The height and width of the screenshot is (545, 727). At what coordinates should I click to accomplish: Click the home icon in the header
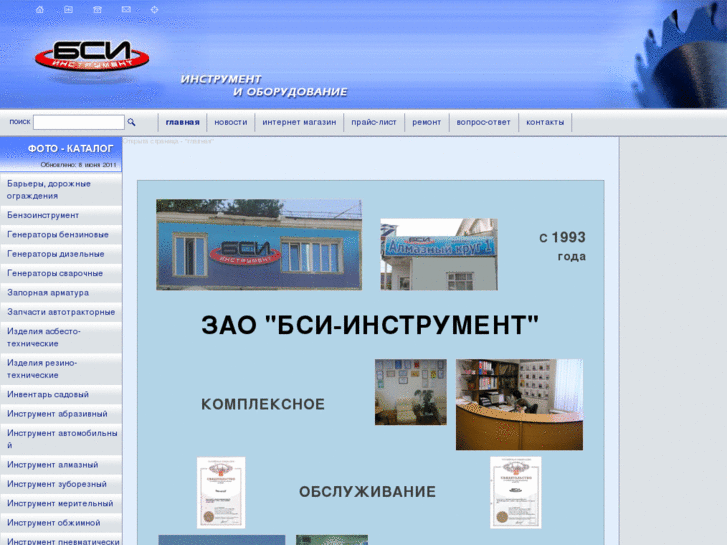pos(40,9)
